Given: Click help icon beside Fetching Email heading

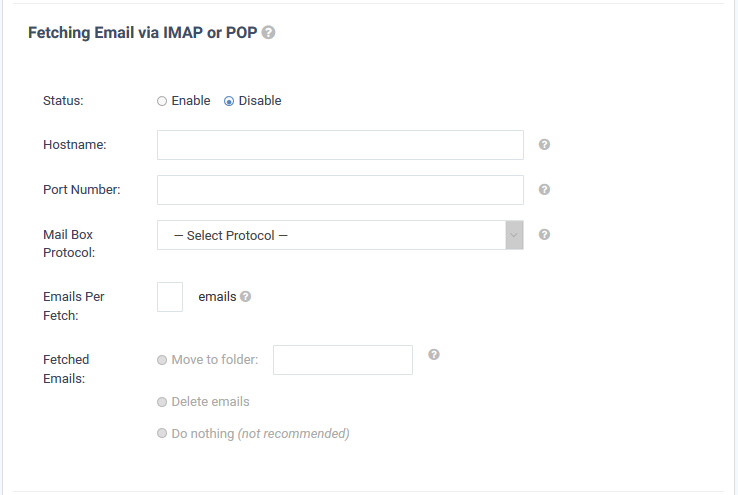Looking at the screenshot, I should [x=268, y=33].
